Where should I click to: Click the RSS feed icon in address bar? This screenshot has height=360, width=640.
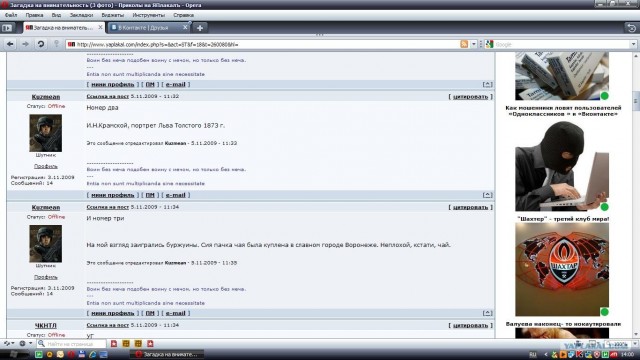[x=464, y=44]
